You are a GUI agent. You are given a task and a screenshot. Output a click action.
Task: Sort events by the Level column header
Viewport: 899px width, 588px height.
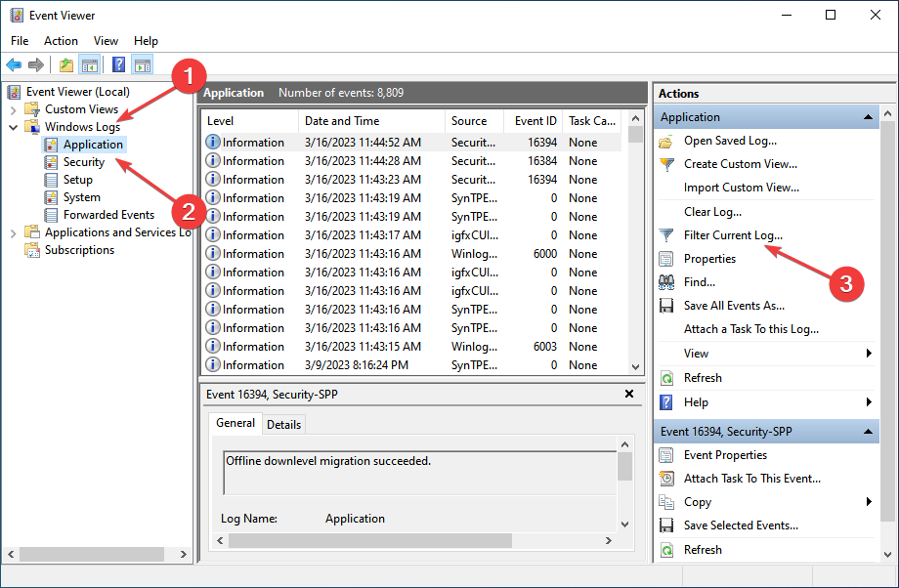click(250, 121)
